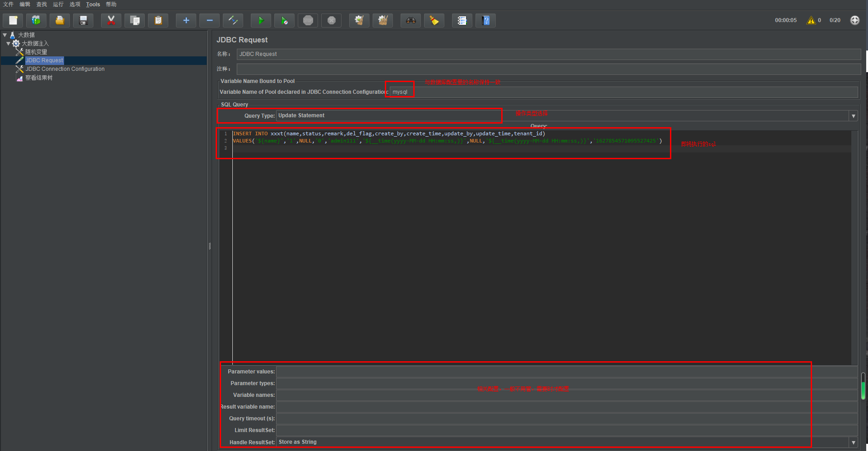This screenshot has height=451, width=868.
Task: Click the elapsed time 00:00:05 display
Action: [x=785, y=20]
